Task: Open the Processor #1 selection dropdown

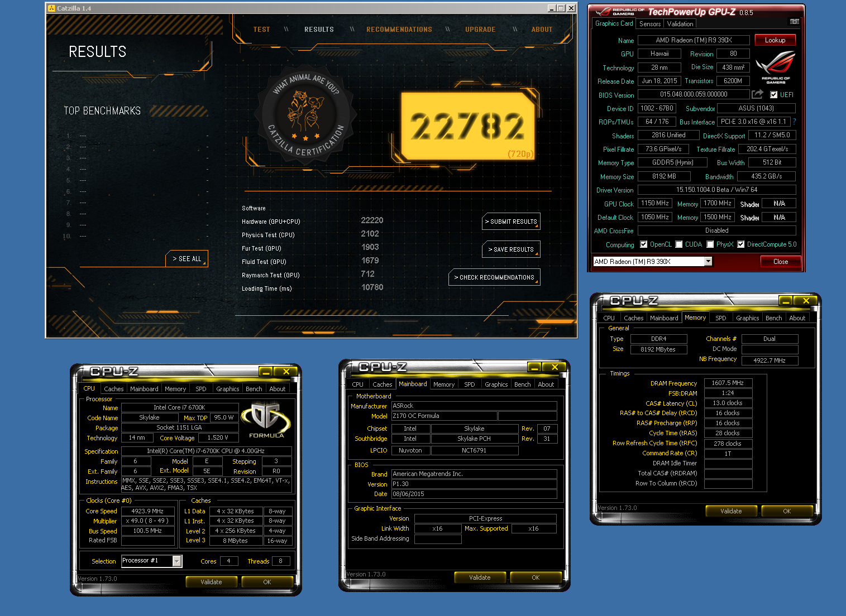Action: pyautogui.click(x=176, y=561)
